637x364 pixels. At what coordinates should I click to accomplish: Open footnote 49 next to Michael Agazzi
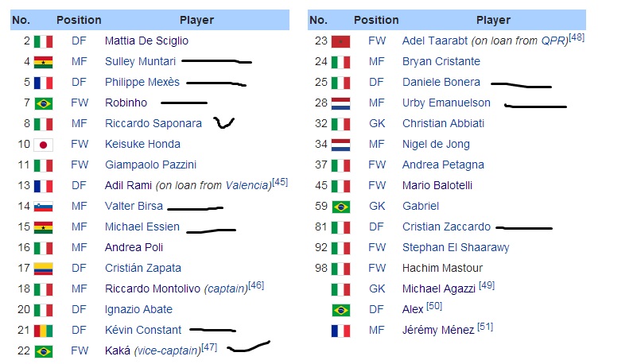(486, 285)
